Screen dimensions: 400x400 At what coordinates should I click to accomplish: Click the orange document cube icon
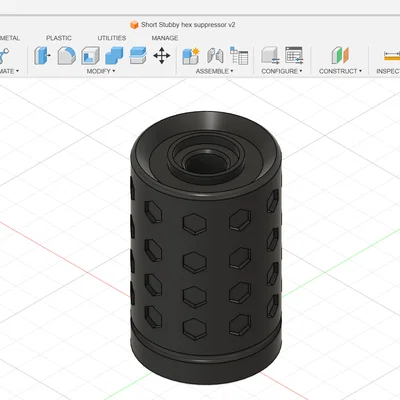click(134, 25)
